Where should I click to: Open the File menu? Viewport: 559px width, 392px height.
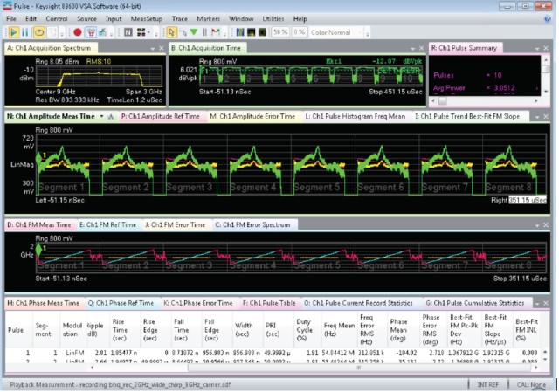11,19
